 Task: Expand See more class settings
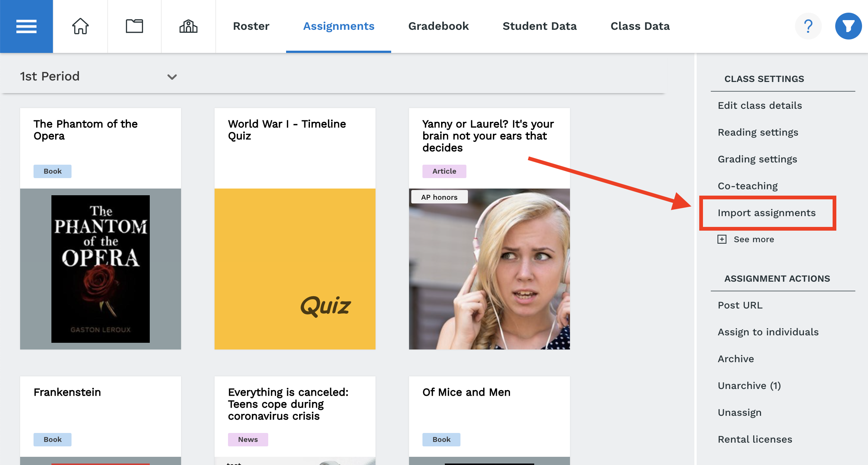[754, 239]
